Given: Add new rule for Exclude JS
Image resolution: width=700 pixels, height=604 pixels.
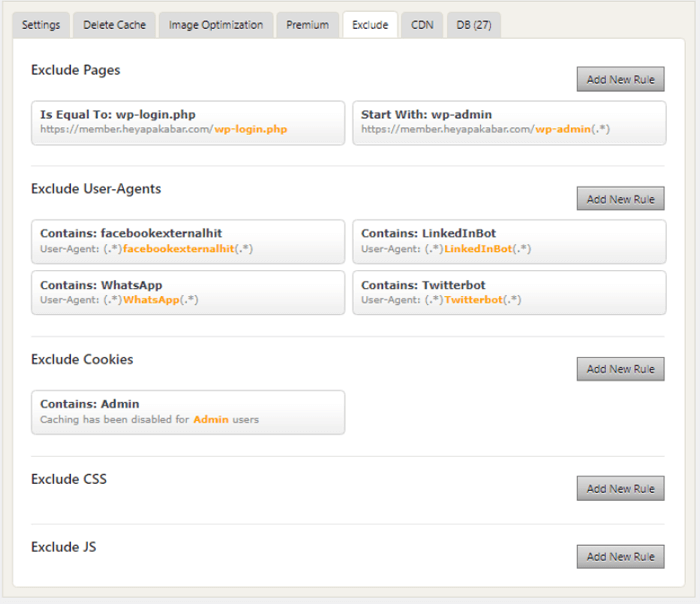Looking at the screenshot, I should (620, 557).
